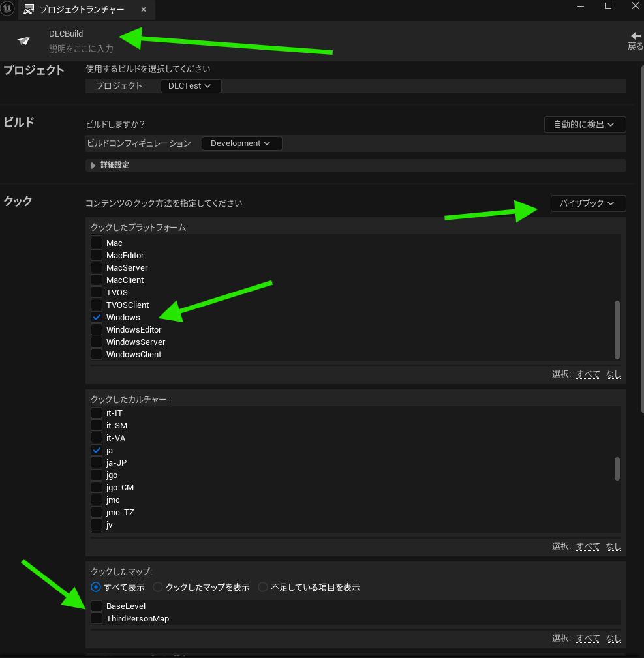The width and height of the screenshot is (644, 658).
Task: Select なし for cooked platforms
Action: (613, 374)
